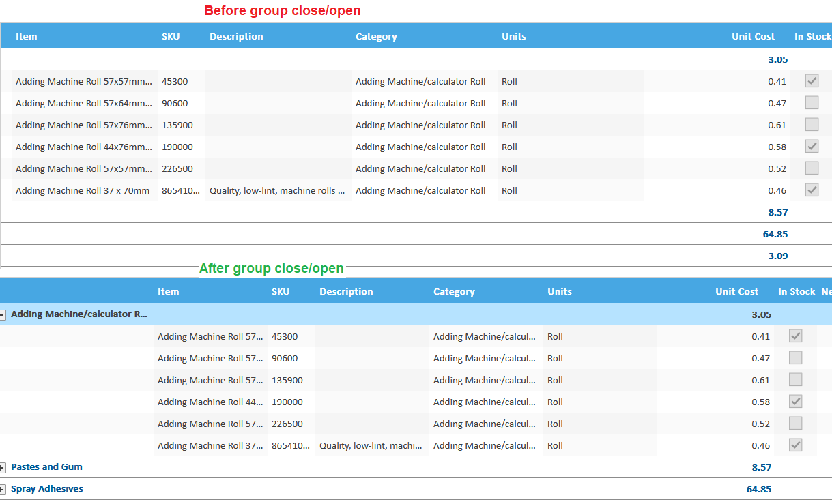Screen dimensions: 832x504
Task: Toggle In Stock for SKU 190000 in Before grid
Action: [x=812, y=147]
